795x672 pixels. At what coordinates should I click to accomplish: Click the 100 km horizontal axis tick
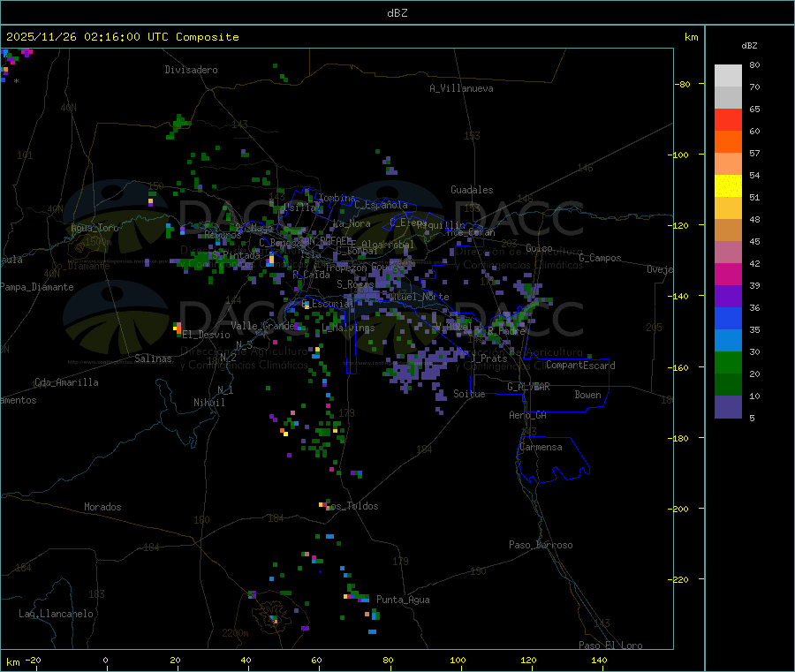[x=458, y=660]
